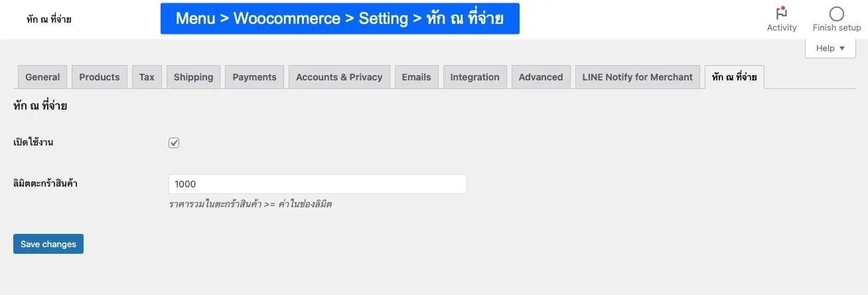Open the Products tab
This screenshot has width=868, height=295.
[x=100, y=77]
